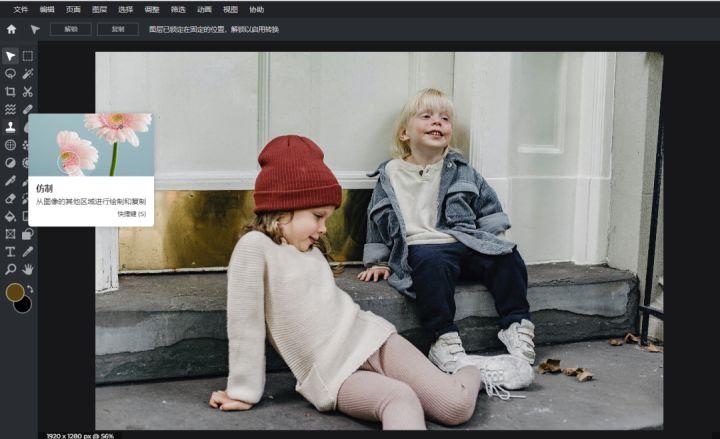Open the 图层 menu

click(x=99, y=9)
